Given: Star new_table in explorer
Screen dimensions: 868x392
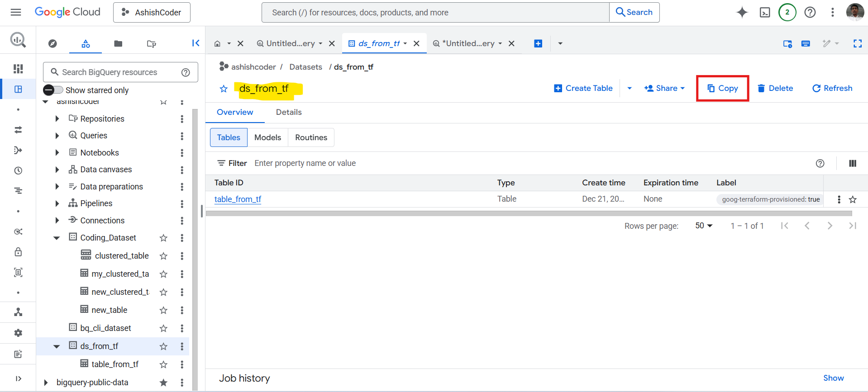Looking at the screenshot, I should coord(163,310).
